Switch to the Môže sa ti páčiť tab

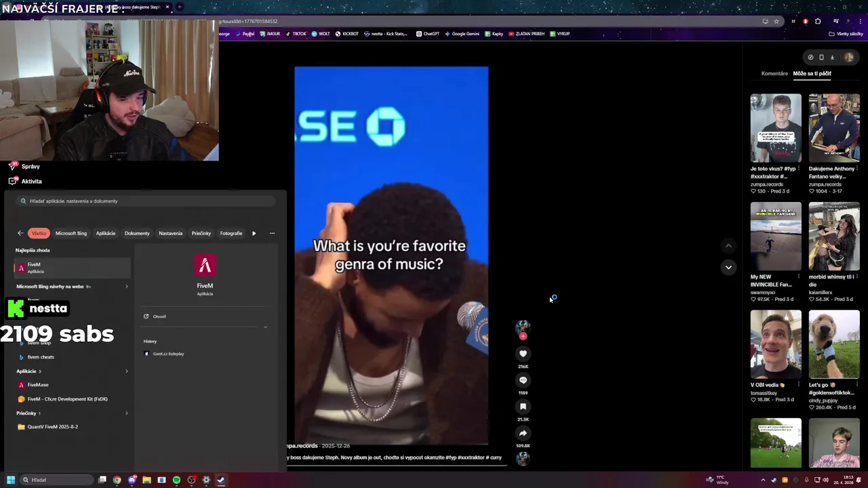pyautogui.click(x=812, y=73)
